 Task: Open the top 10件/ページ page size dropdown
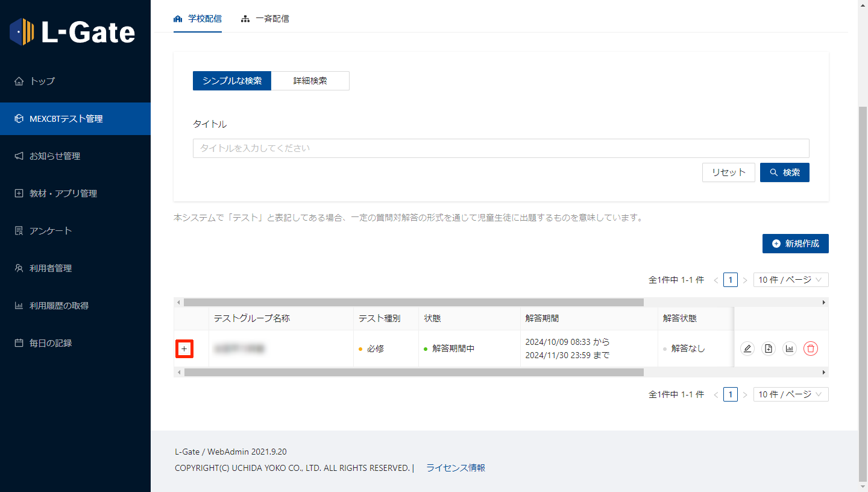pyautogui.click(x=790, y=280)
